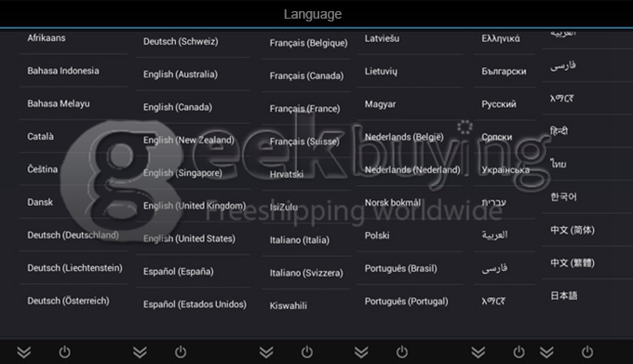
Task: Tap the double-chevron icon below Kiswahili
Action: pyautogui.click(x=266, y=352)
